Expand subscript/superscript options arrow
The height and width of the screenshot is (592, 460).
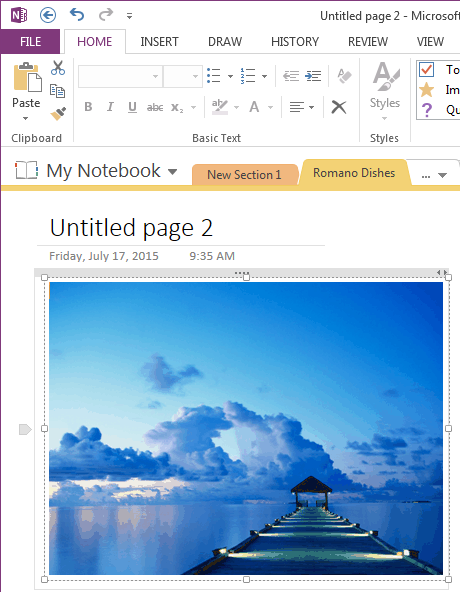pos(193,108)
